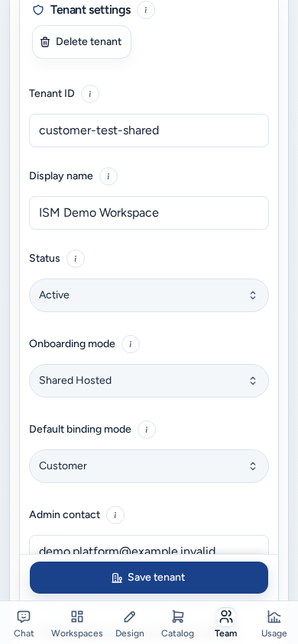Open the Status dropdown showing Active

coord(149,295)
